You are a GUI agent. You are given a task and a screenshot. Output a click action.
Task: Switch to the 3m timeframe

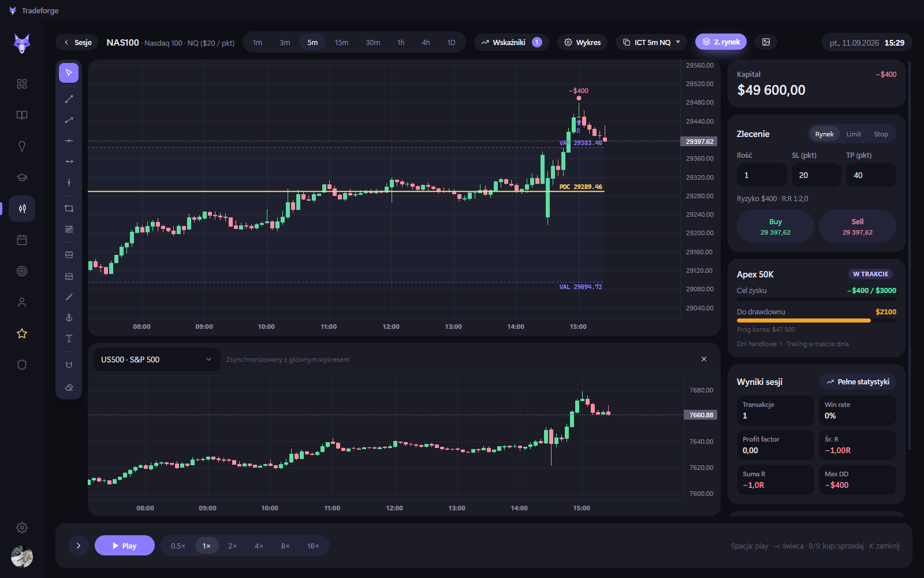pos(285,42)
